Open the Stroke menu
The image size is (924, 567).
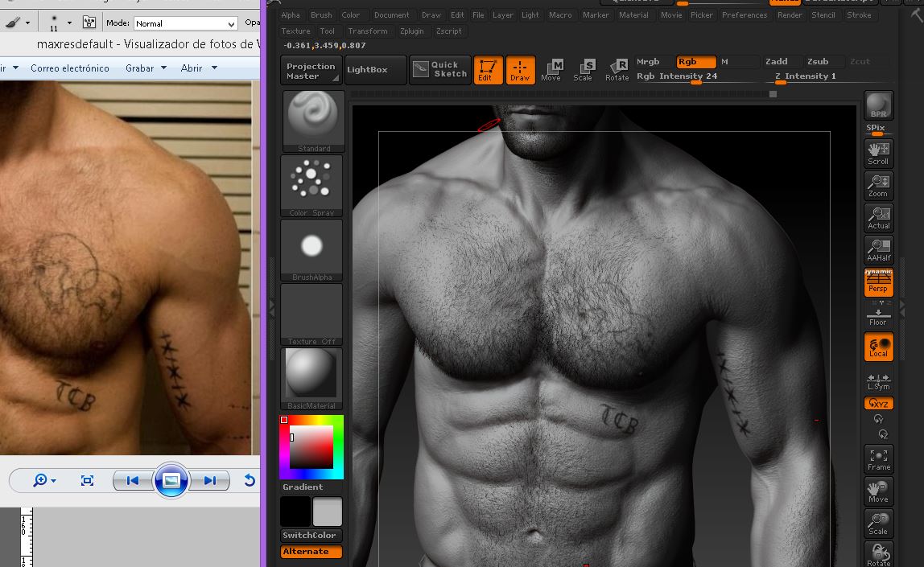click(x=859, y=15)
